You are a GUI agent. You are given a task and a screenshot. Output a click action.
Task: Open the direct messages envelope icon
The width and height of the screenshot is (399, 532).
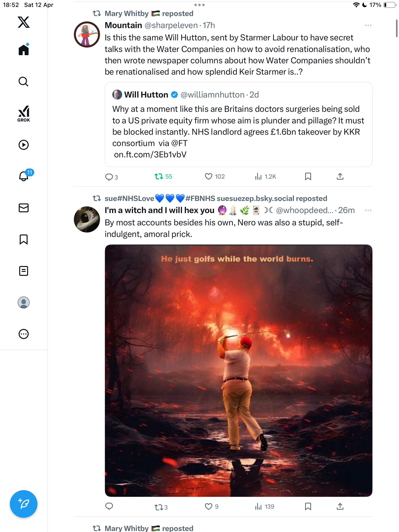(24, 208)
